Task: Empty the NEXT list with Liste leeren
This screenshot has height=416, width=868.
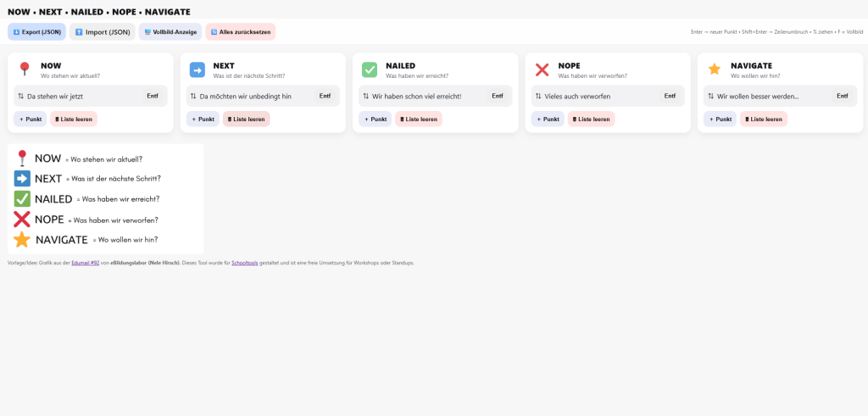Action: [x=246, y=119]
